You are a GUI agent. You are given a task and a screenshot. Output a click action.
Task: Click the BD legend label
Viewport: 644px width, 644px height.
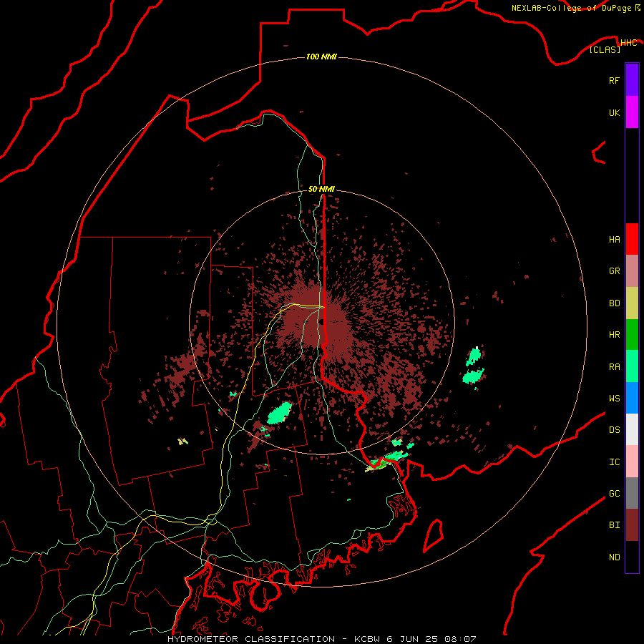(x=614, y=303)
